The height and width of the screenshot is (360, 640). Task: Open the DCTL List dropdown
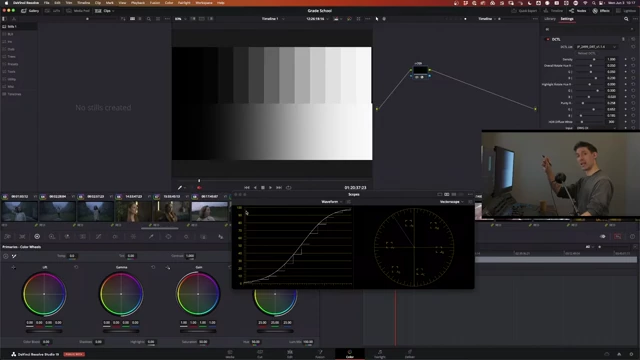[x=596, y=47]
